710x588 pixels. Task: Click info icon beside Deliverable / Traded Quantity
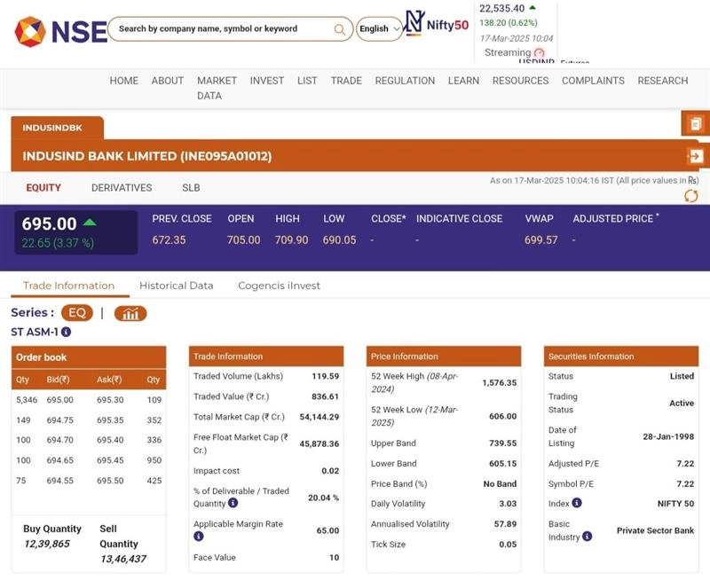click(x=233, y=503)
